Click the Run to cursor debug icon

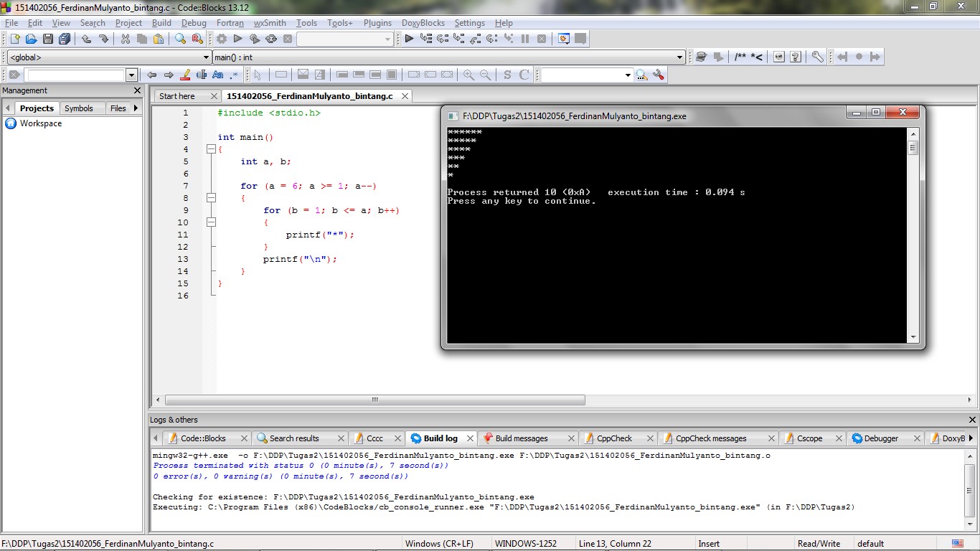[426, 39]
